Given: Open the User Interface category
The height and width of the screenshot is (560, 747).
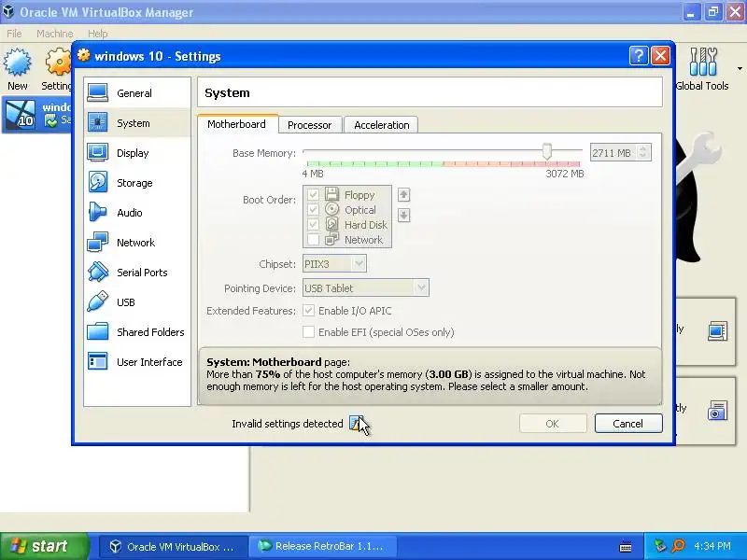Looking at the screenshot, I should click(x=137, y=362).
